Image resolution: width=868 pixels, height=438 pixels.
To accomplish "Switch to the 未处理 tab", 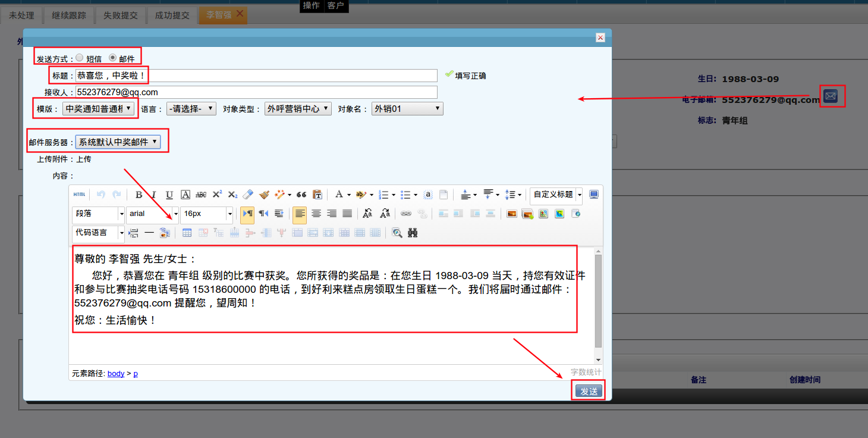I will point(21,15).
